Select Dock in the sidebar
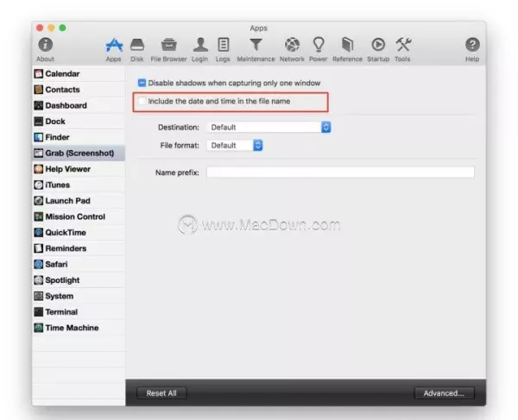Screen dimensions: 518x420 pyautogui.click(x=79, y=121)
